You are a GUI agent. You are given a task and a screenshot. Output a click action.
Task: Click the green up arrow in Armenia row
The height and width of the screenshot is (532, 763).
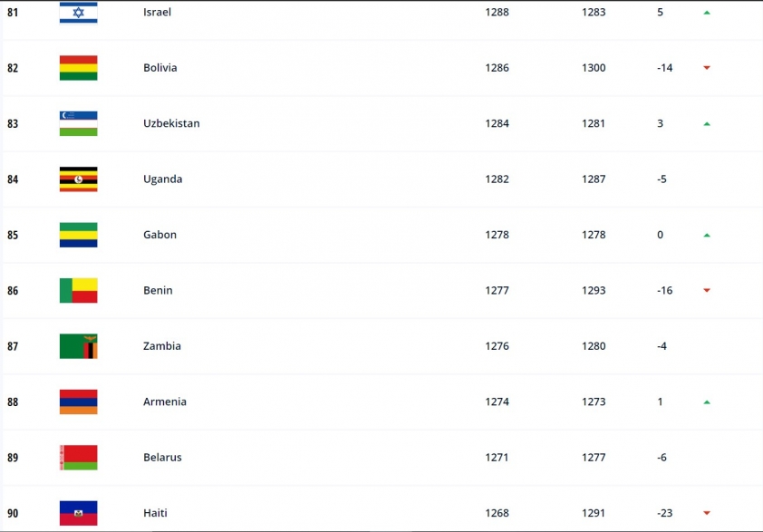707,402
